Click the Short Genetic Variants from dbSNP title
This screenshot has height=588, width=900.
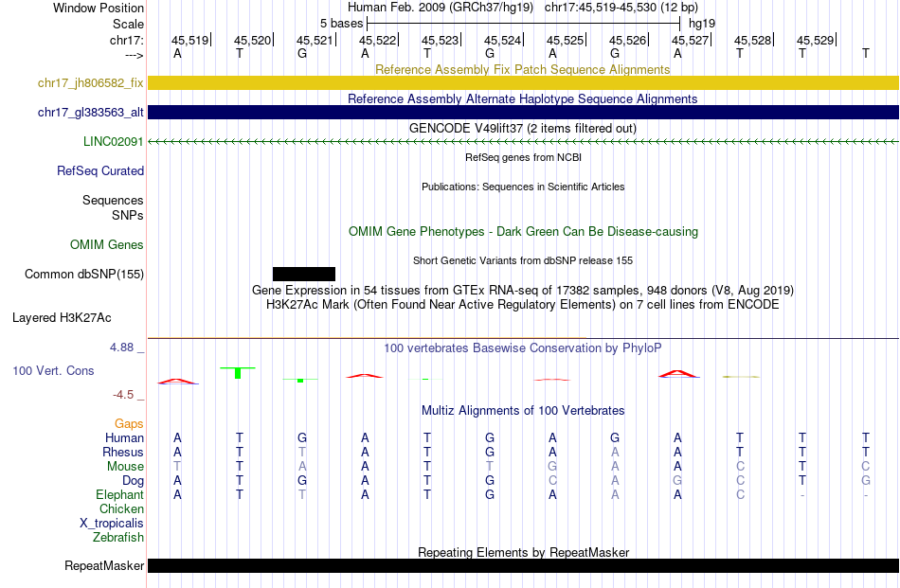523,260
